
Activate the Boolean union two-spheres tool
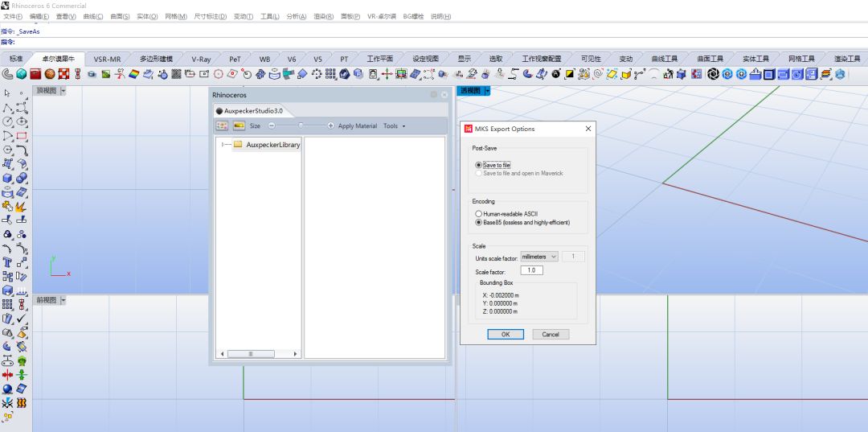pyautogui.click(x=22, y=179)
